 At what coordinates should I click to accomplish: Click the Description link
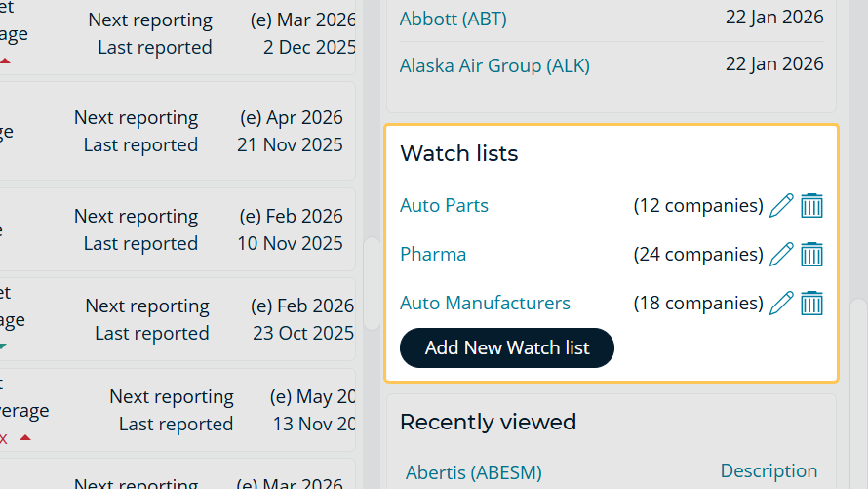click(769, 470)
